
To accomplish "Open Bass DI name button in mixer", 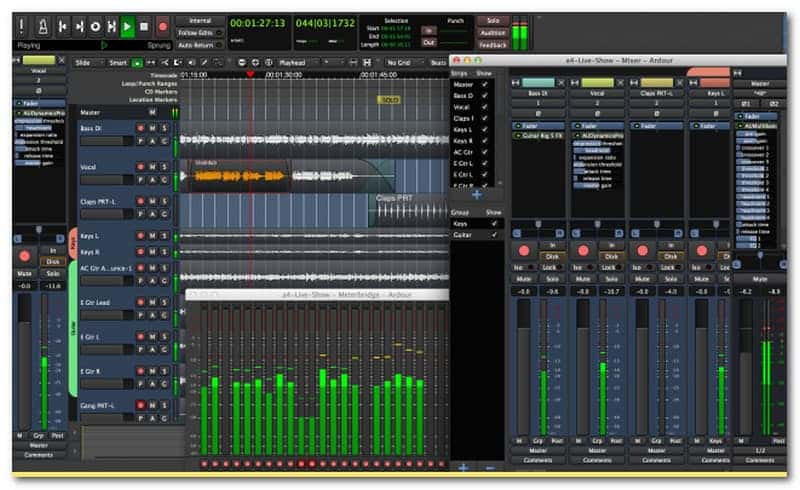I will [538, 93].
